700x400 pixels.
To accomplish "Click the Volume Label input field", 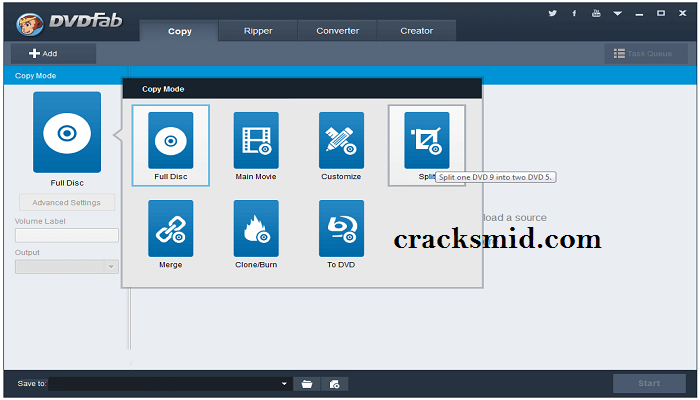I will point(67,235).
